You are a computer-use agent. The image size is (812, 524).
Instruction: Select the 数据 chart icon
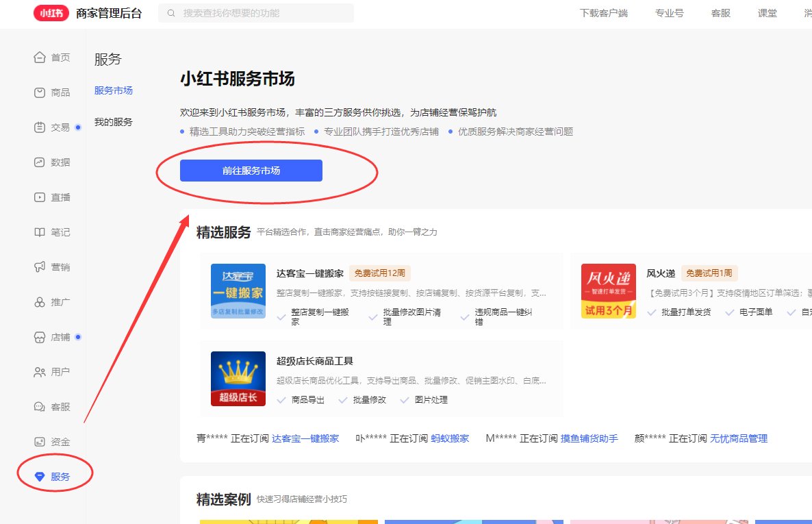(40, 162)
